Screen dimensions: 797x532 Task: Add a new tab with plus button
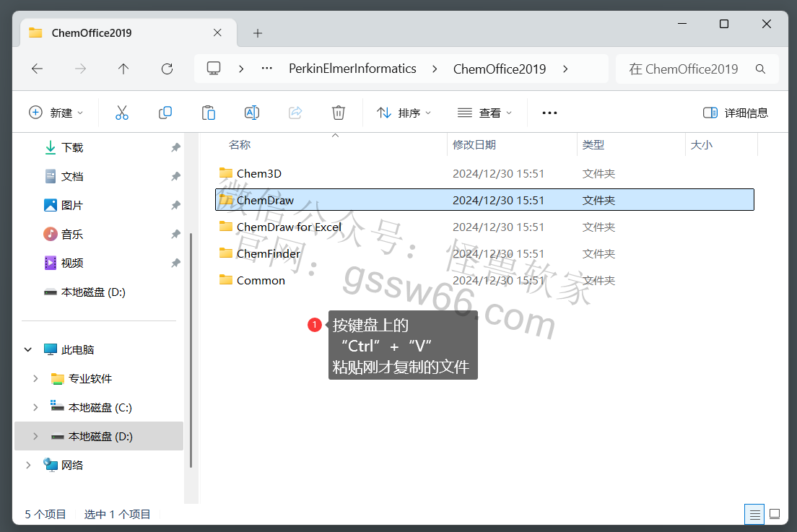258,33
